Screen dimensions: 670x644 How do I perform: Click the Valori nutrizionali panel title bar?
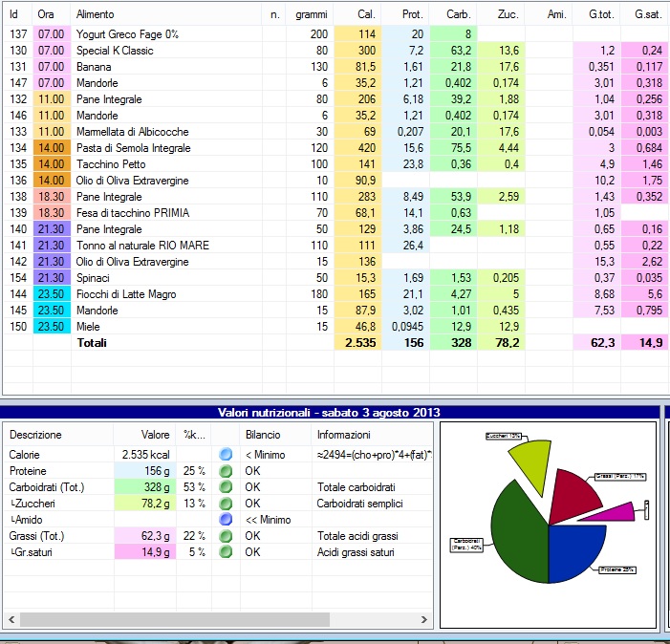click(x=329, y=412)
